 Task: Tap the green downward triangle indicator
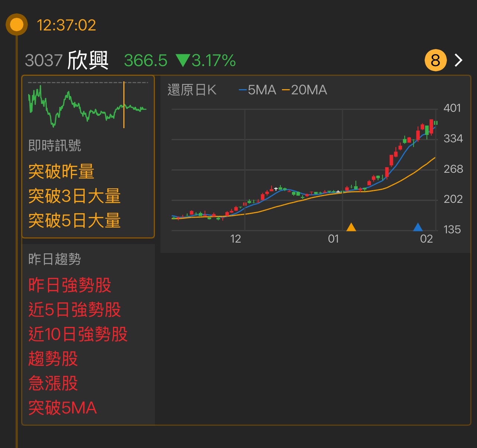183,60
